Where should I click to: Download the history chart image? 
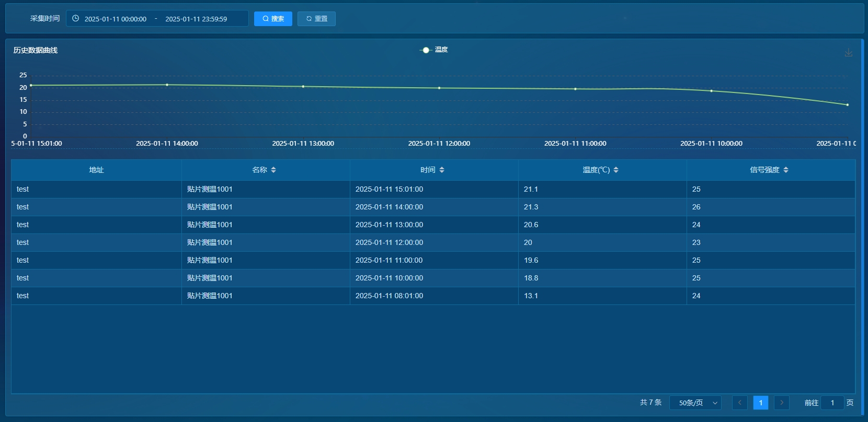click(848, 53)
